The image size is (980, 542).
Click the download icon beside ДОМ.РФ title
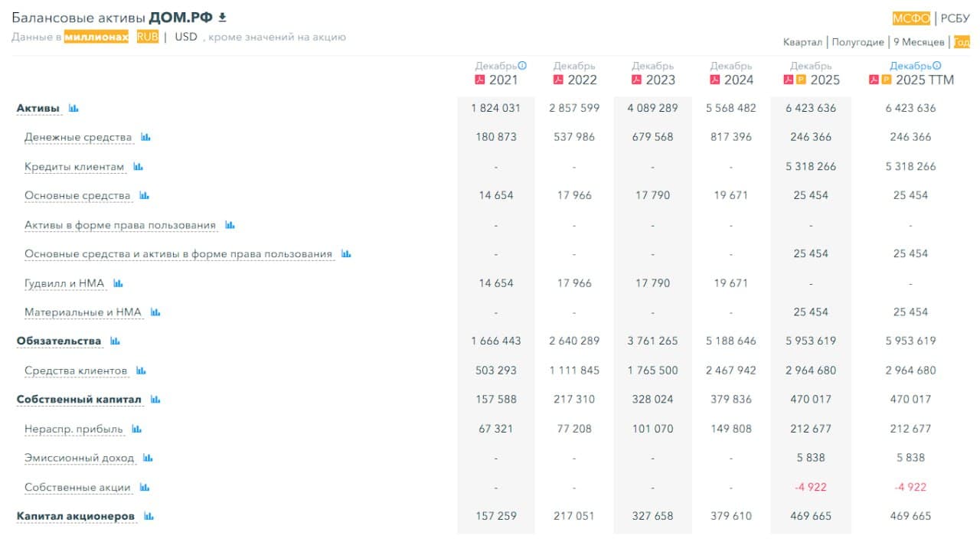(x=223, y=18)
